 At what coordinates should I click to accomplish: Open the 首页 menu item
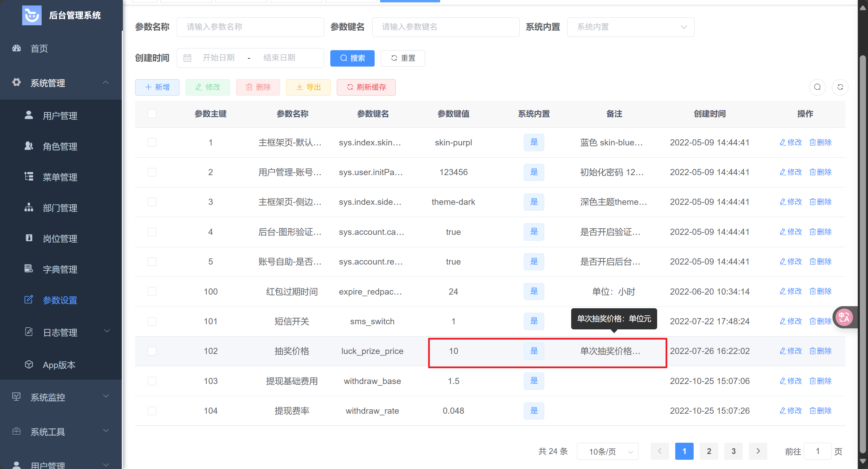click(39, 48)
